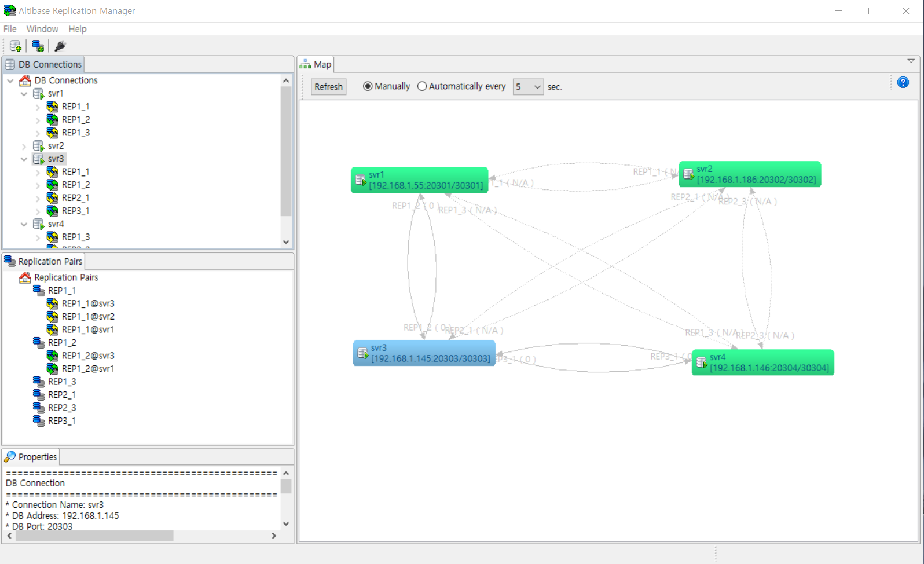This screenshot has width=924, height=564.
Task: Open the blue help question mark icon
Action: tap(903, 82)
